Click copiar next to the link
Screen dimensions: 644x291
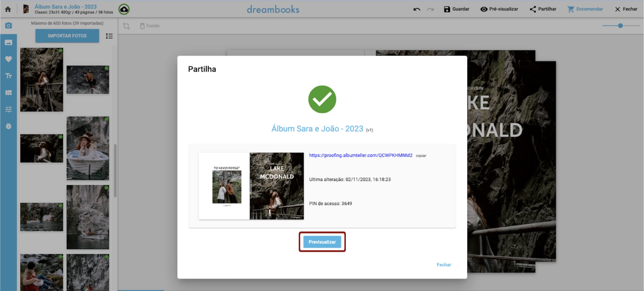click(421, 156)
